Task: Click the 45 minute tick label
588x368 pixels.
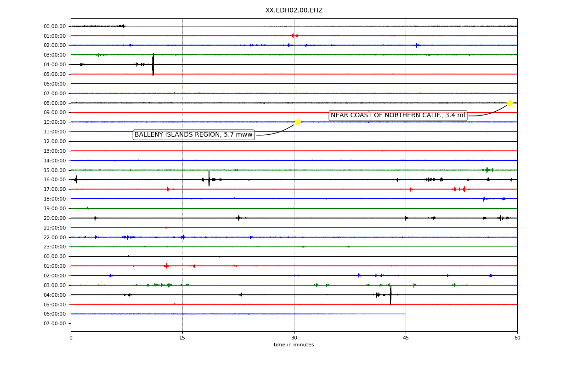Action: 406,338
